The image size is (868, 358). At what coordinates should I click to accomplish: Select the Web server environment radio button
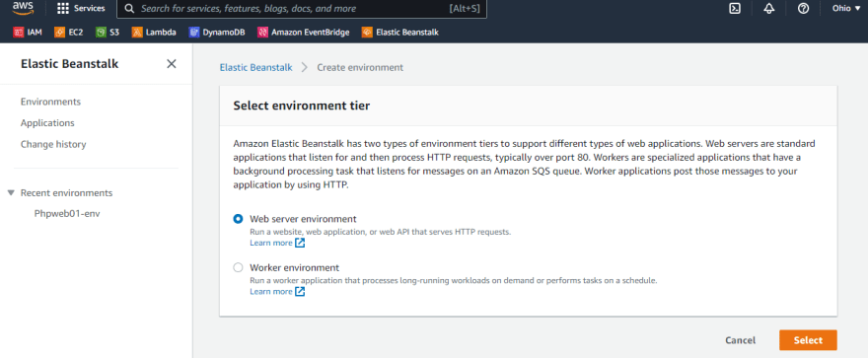click(x=238, y=219)
